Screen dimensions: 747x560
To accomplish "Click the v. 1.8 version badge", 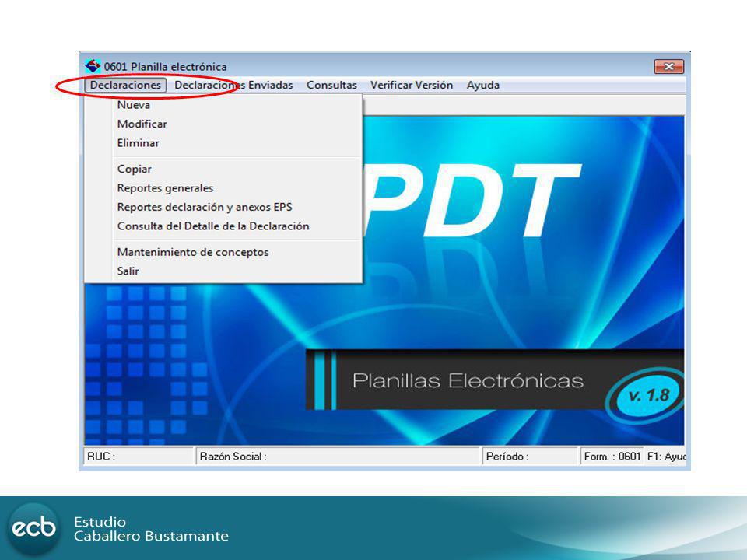I will pyautogui.click(x=647, y=395).
